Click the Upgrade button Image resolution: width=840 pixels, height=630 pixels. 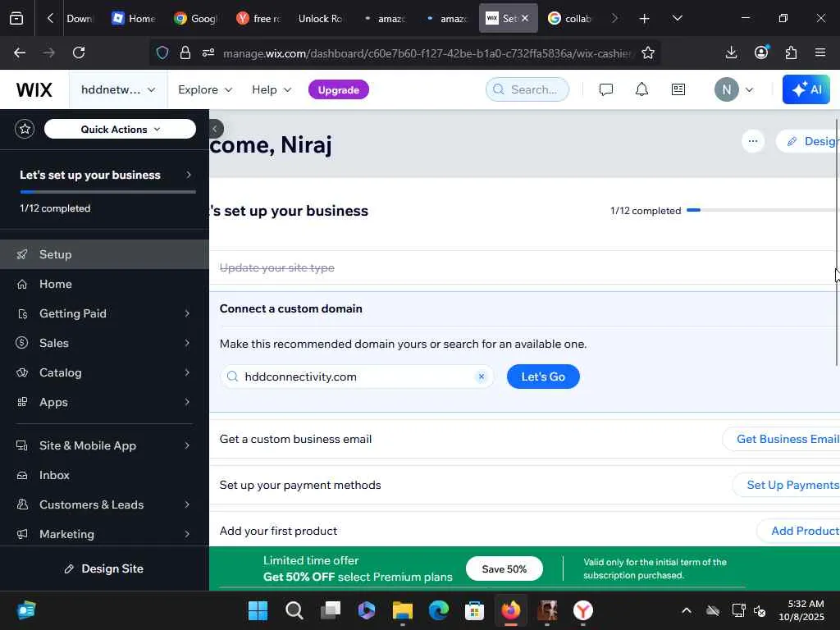(339, 89)
